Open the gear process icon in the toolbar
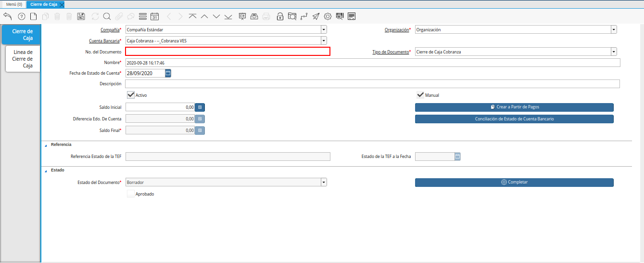This screenshot has height=263, width=644. coord(328,16)
